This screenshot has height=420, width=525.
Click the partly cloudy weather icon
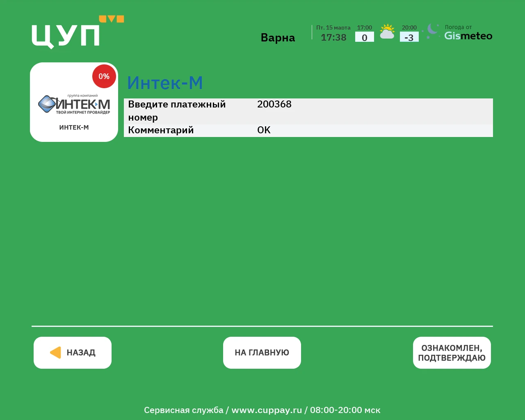(x=387, y=32)
